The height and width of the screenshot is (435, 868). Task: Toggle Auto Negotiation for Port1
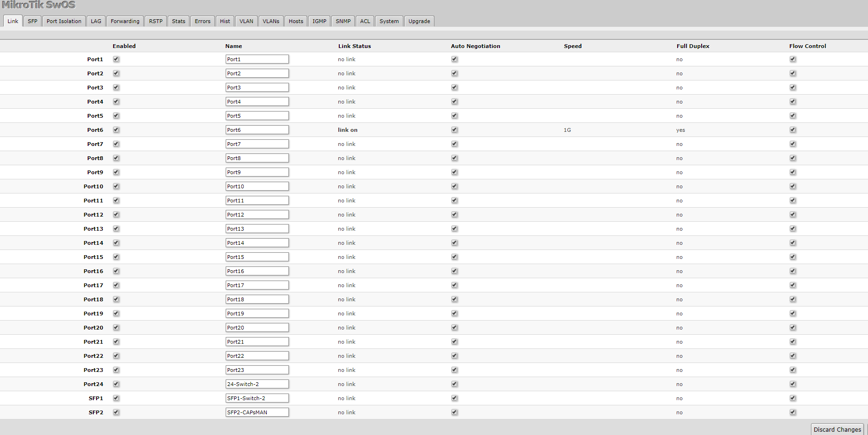click(455, 59)
